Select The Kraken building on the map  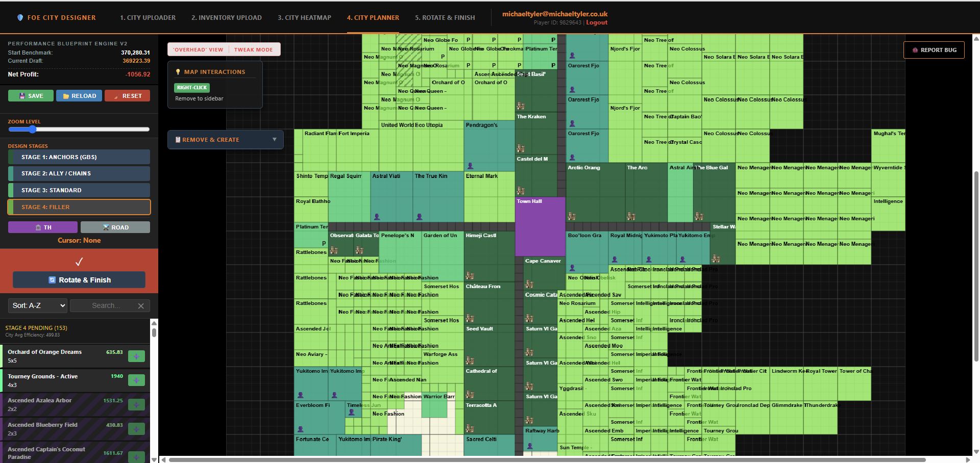pyautogui.click(x=536, y=133)
